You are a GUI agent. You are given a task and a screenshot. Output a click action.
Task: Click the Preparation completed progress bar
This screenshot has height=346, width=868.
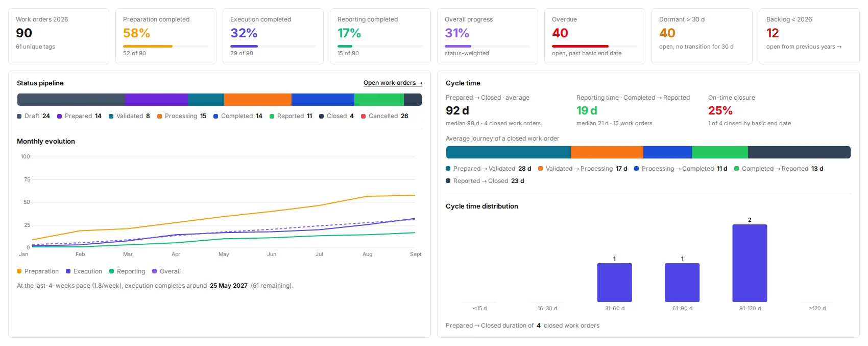point(166,46)
